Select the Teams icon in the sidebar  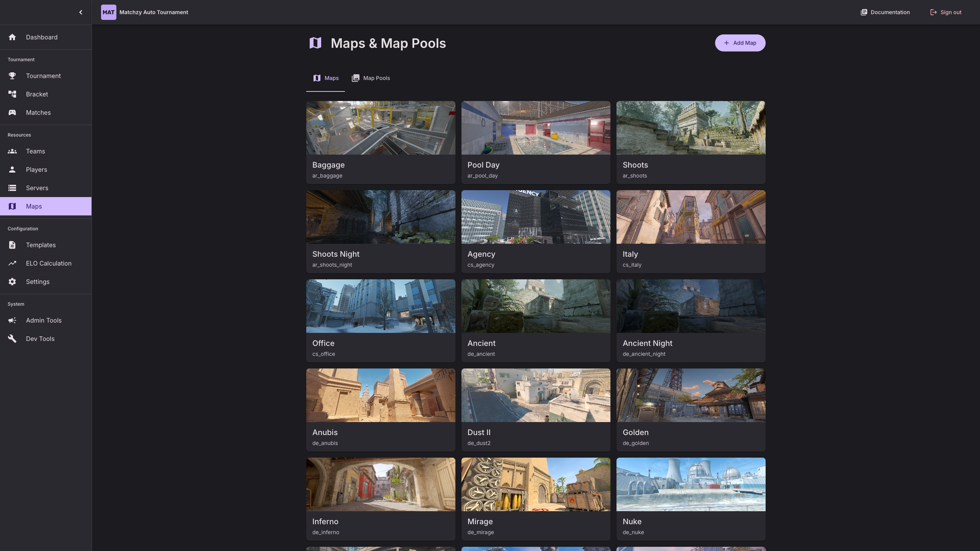click(x=12, y=151)
